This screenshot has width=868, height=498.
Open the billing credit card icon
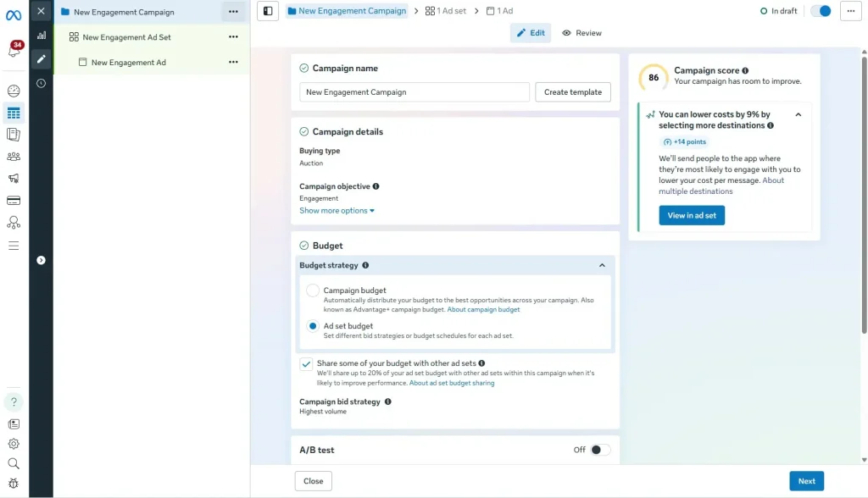(14, 201)
